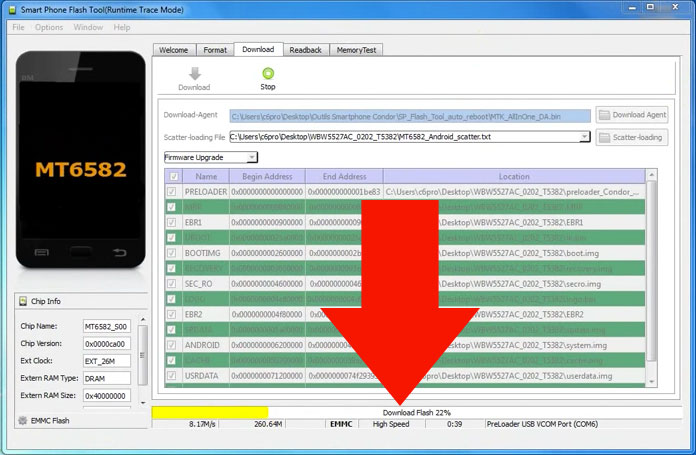The height and width of the screenshot is (455, 696).
Task: Click the down arrow of the table scrollbar
Action: (x=651, y=382)
